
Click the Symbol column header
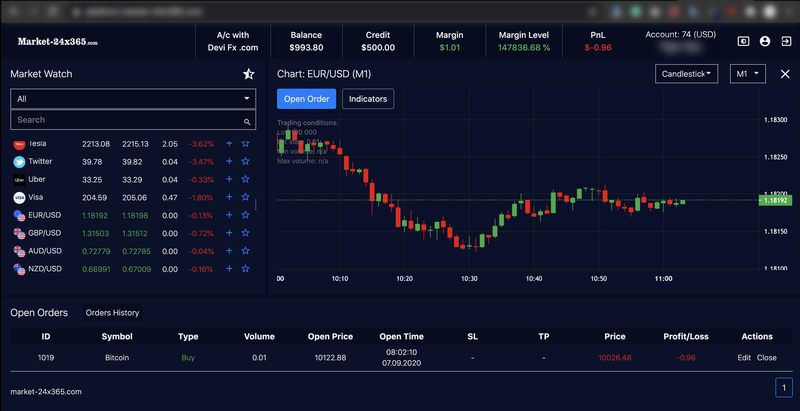[x=117, y=337]
